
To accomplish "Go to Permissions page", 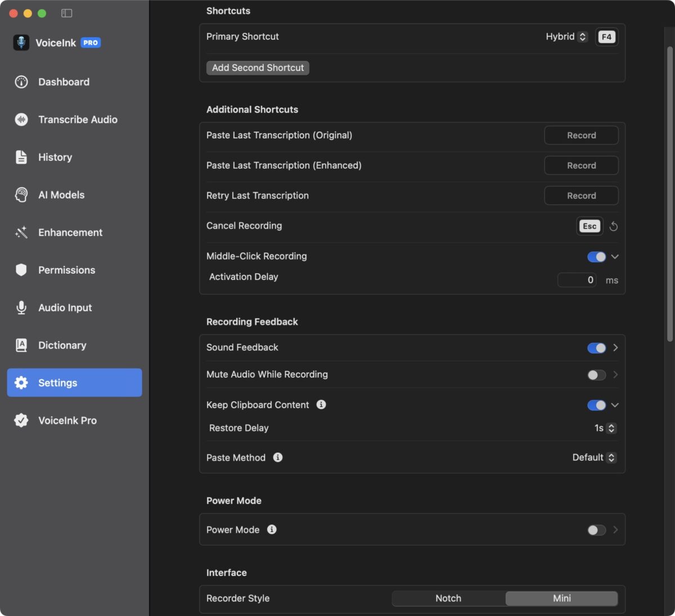I will point(74,270).
